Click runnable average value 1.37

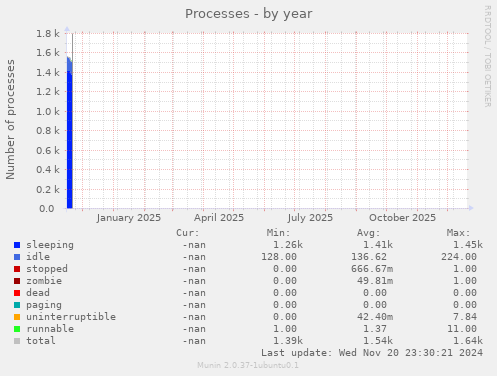[375, 329]
